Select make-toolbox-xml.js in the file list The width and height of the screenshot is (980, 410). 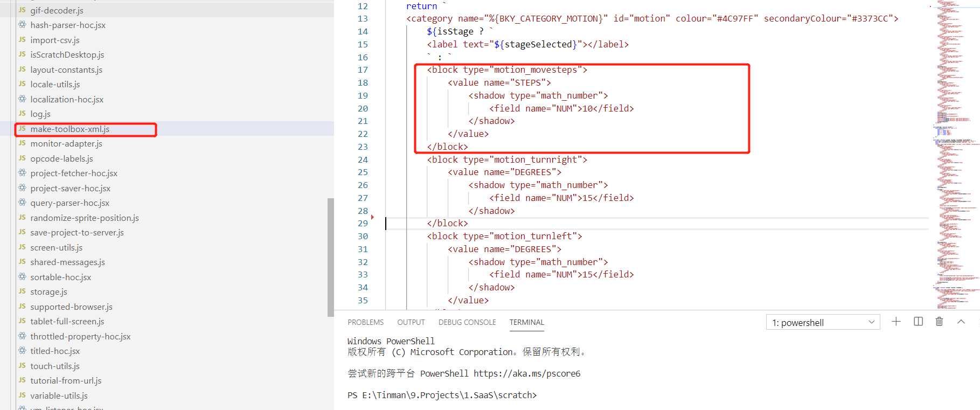tap(70, 129)
